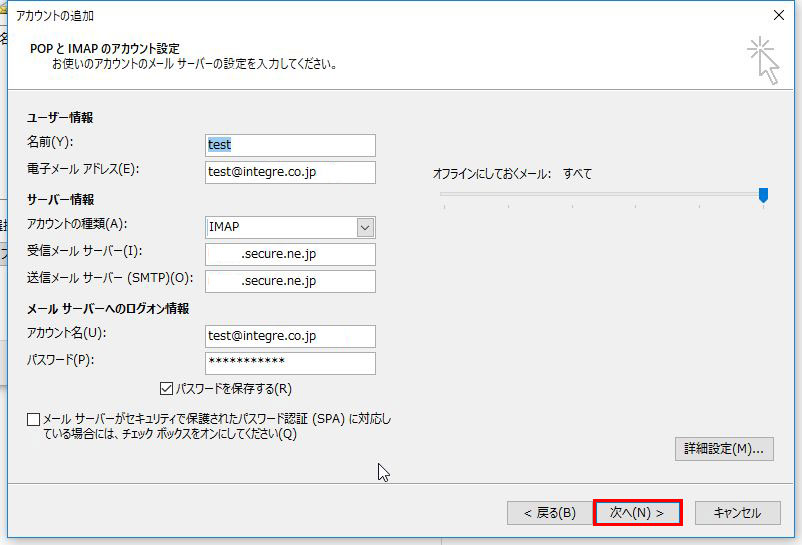
Task: Close the アカウントの追加 dialog
Action: (x=778, y=15)
